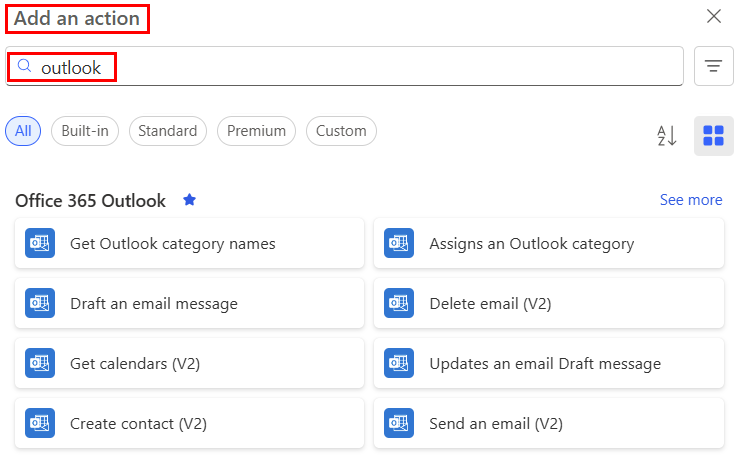Open See more Outlook actions
Viewport: 742px width, 460px height.
[690, 200]
